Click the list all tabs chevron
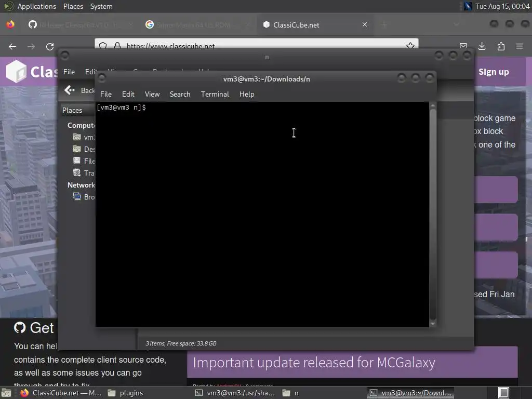 coord(457,24)
